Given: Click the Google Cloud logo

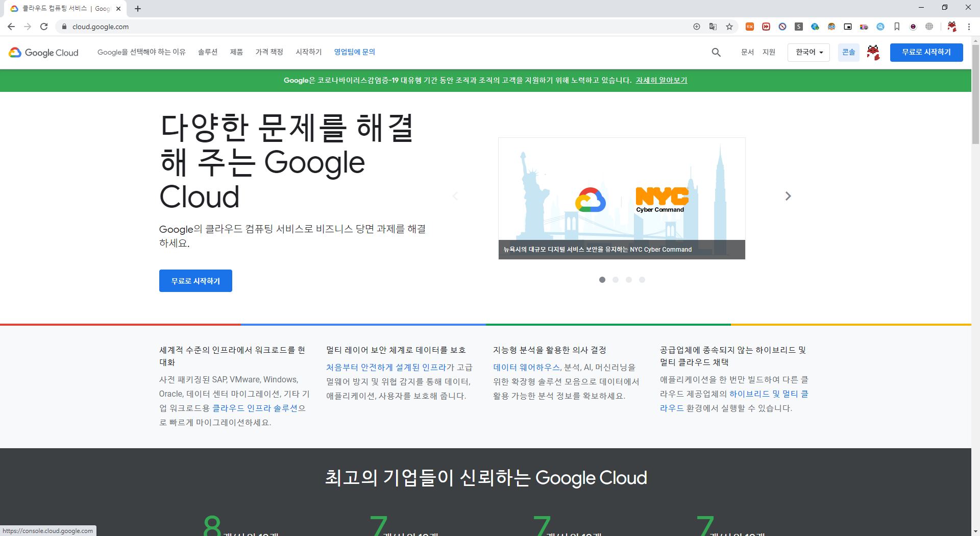Looking at the screenshot, I should click(44, 53).
